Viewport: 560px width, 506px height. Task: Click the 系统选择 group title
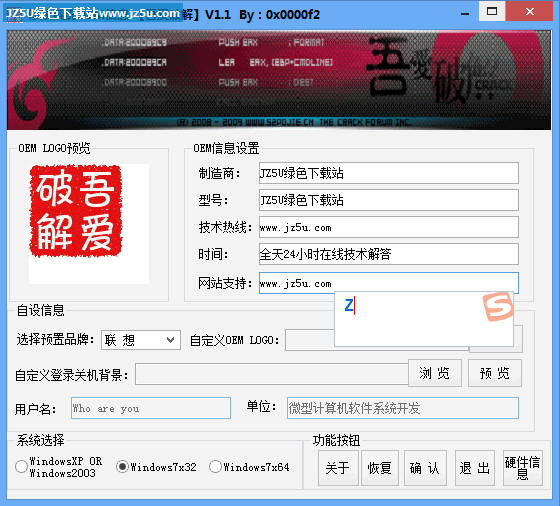(40, 440)
